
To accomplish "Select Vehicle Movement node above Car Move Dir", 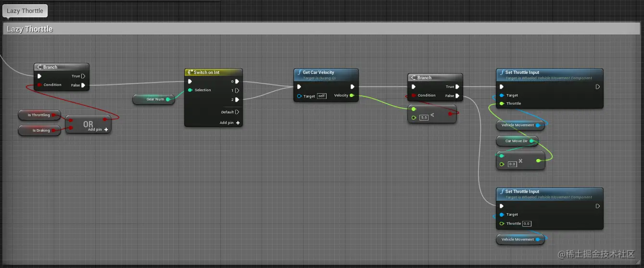I will point(520,125).
